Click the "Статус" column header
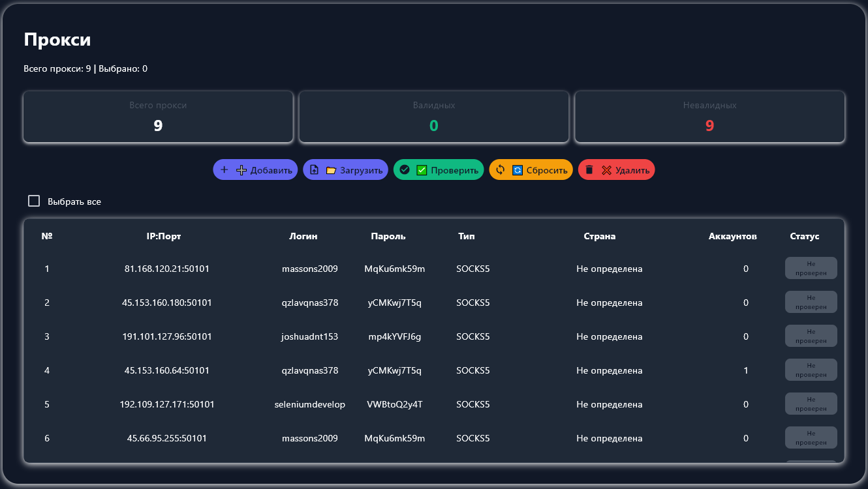 click(x=804, y=236)
